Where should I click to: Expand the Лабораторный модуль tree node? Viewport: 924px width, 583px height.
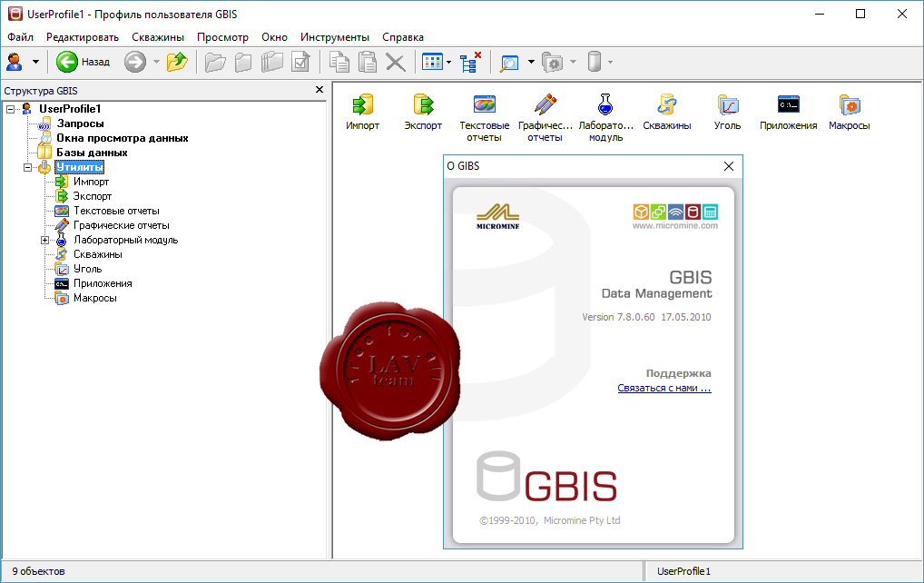[44, 240]
